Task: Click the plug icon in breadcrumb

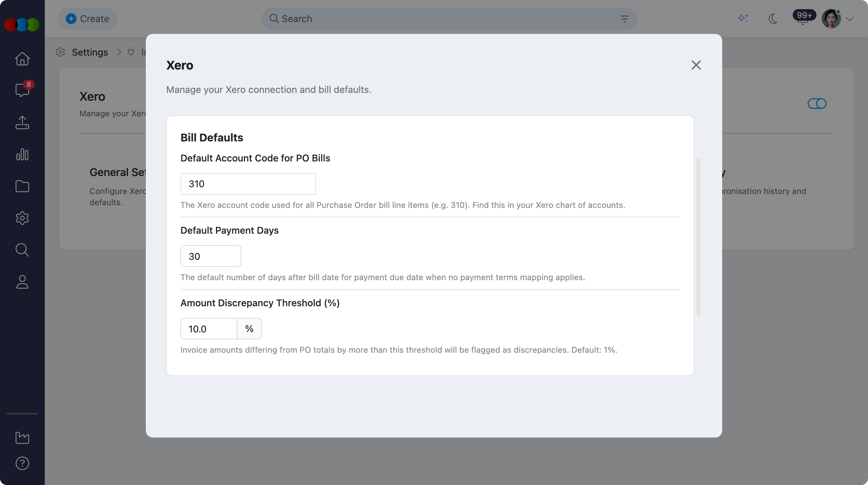Action: click(x=131, y=52)
